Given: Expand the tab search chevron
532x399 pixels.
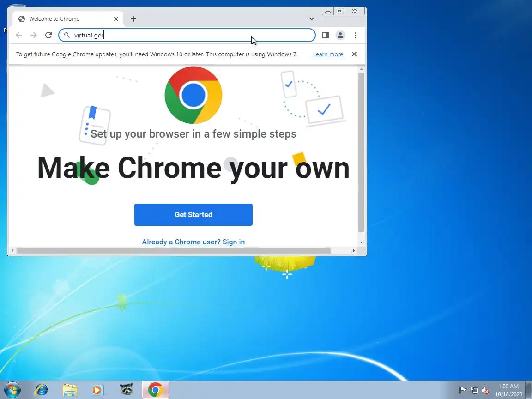Looking at the screenshot, I should [x=311, y=18].
